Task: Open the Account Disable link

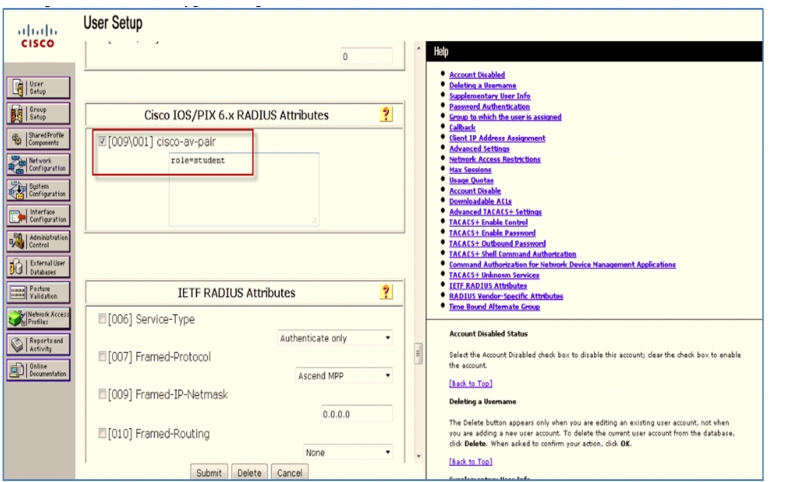Action: (x=475, y=191)
